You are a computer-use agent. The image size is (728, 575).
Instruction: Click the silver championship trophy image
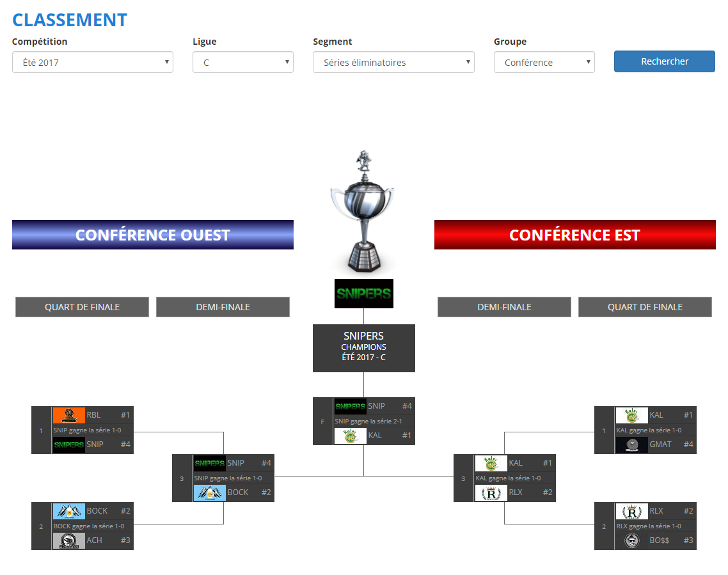click(362, 211)
